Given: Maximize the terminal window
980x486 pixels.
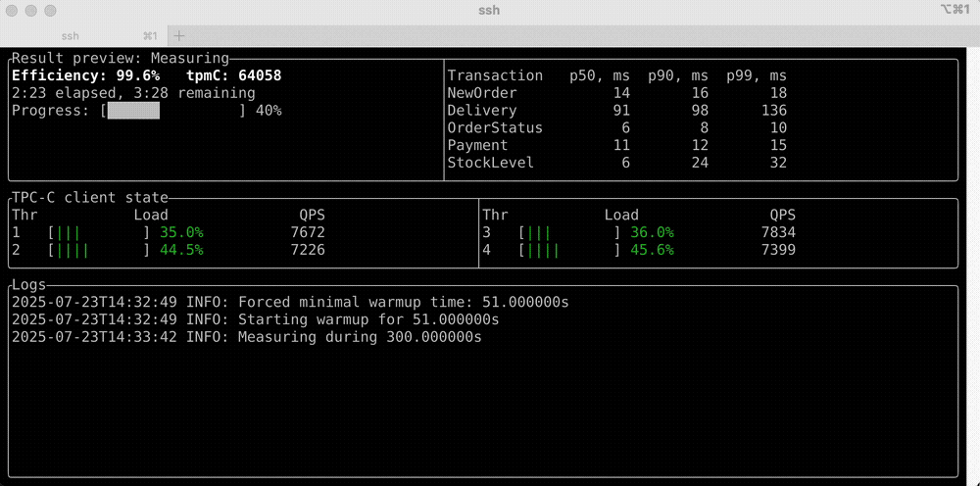Looking at the screenshot, I should point(53,10).
